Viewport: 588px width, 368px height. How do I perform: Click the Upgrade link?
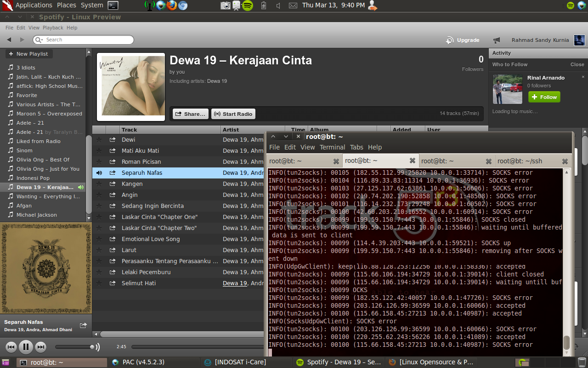point(468,40)
